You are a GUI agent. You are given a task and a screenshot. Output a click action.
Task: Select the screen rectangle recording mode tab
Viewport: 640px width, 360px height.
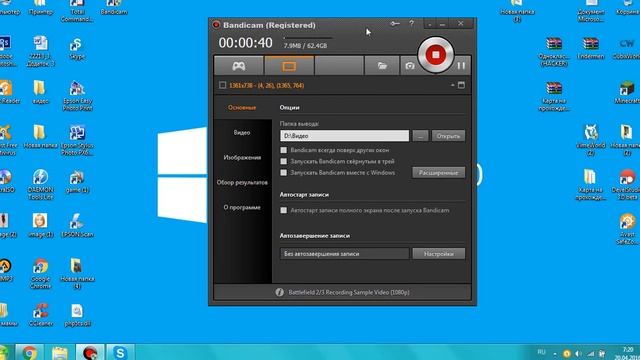coord(289,66)
